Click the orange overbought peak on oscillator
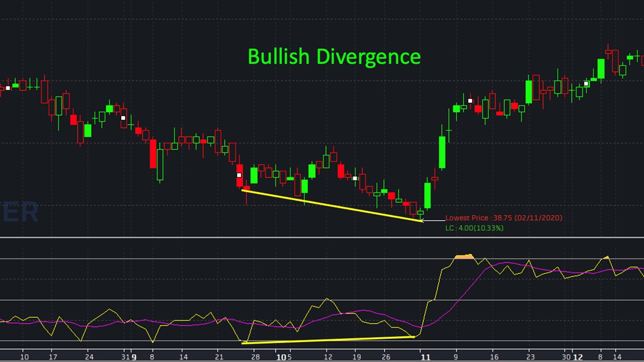The height and width of the screenshot is (362, 644). 464,257
